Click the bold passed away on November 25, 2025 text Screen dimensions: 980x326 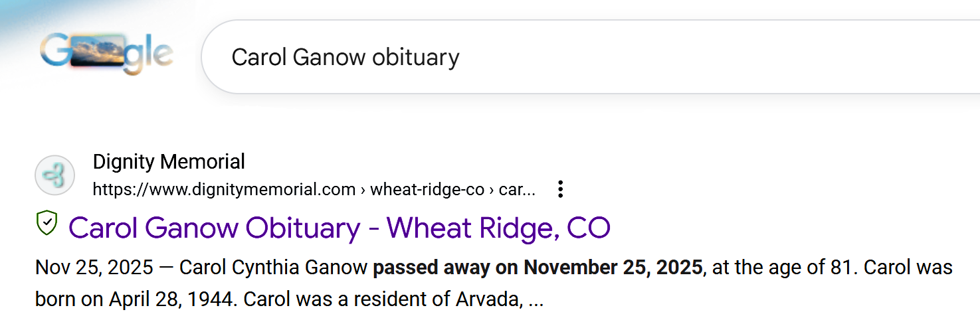point(538,268)
